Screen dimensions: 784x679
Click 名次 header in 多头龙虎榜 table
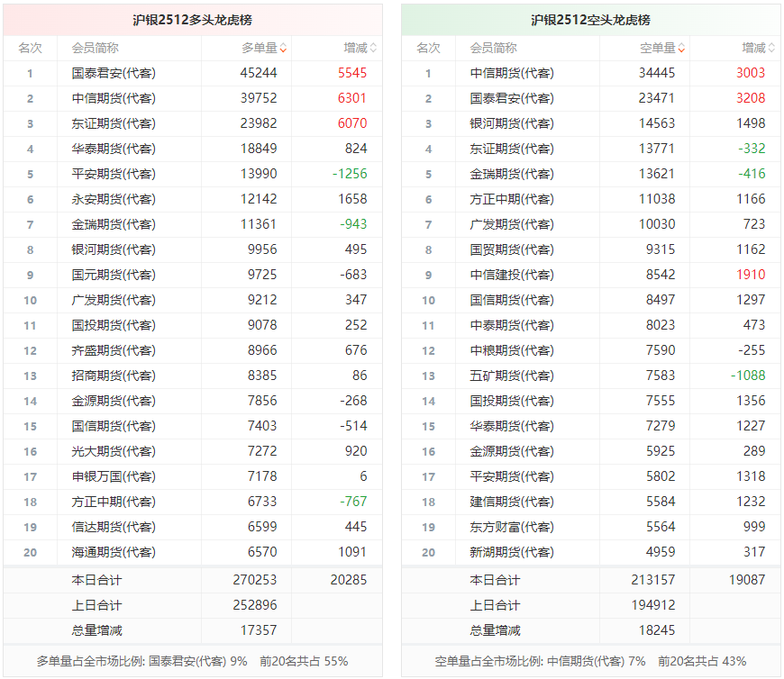[30, 48]
